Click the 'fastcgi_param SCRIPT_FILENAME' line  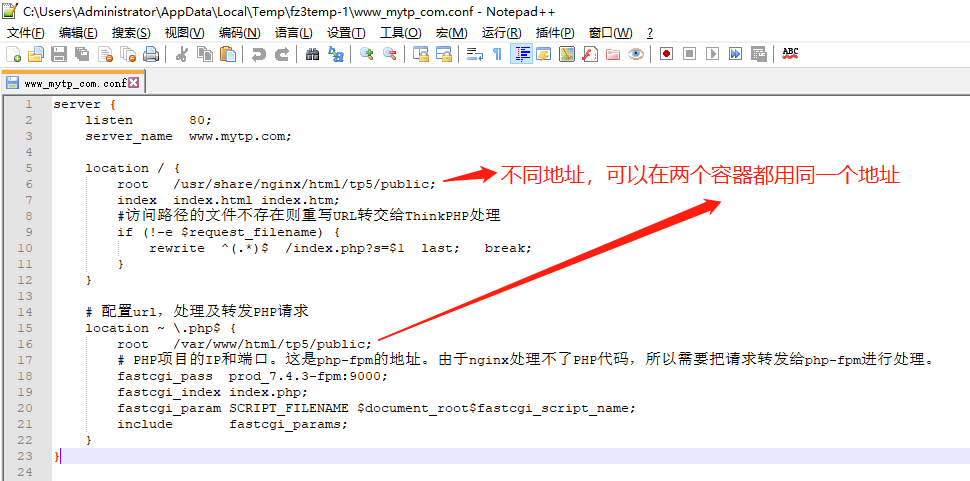[376, 408]
